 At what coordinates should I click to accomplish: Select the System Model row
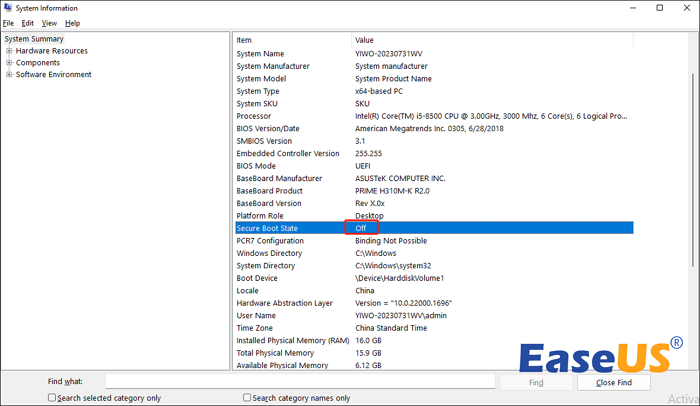tap(434, 79)
